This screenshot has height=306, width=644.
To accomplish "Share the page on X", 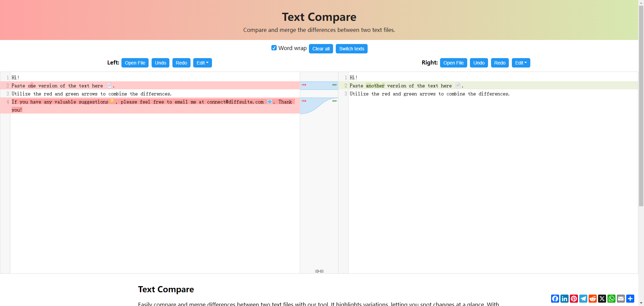I will (602, 299).
